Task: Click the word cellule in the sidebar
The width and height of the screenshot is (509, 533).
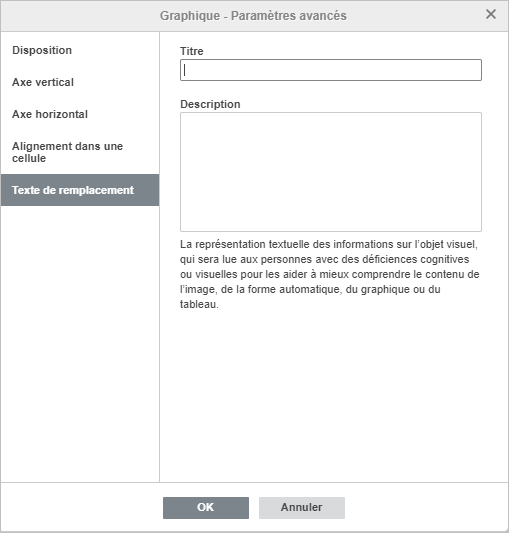Action: click(29, 158)
